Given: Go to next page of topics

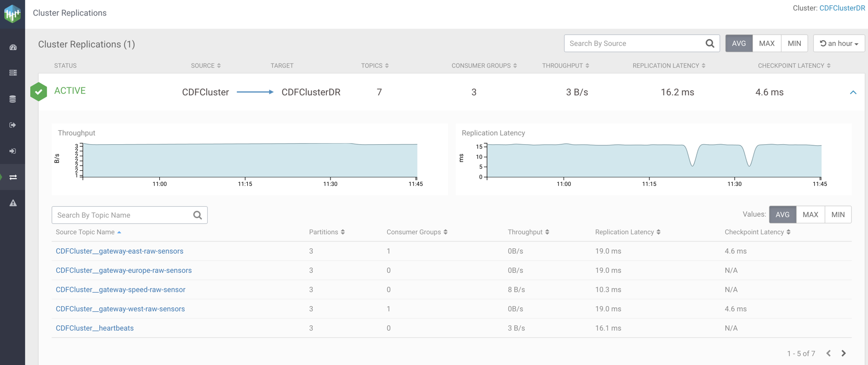Looking at the screenshot, I should (844, 354).
